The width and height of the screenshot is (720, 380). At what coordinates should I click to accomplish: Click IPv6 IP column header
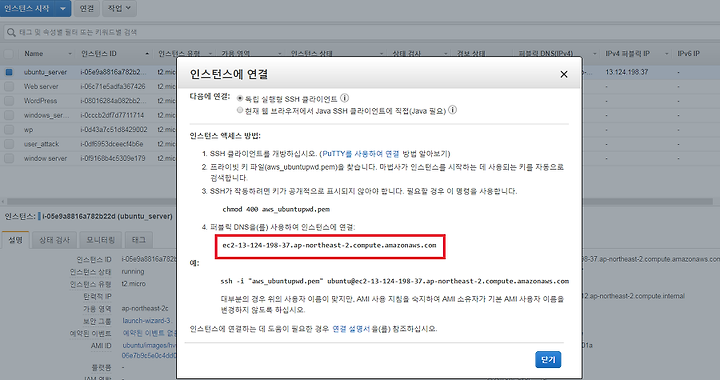click(x=688, y=54)
